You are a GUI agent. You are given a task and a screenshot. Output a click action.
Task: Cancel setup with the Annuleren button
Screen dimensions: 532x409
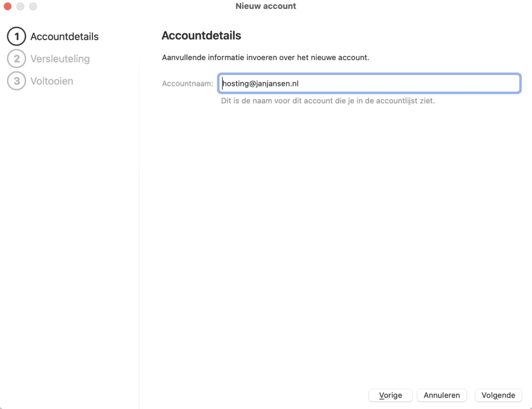(442, 395)
